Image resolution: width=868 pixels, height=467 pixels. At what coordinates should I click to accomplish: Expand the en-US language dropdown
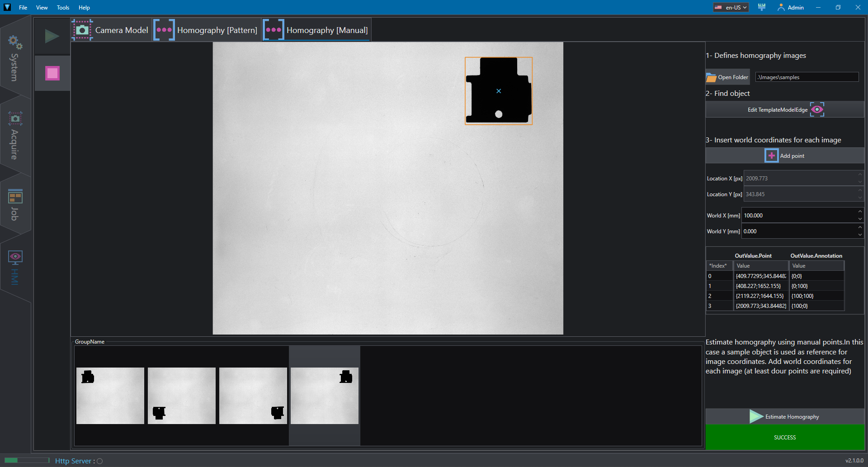731,7
